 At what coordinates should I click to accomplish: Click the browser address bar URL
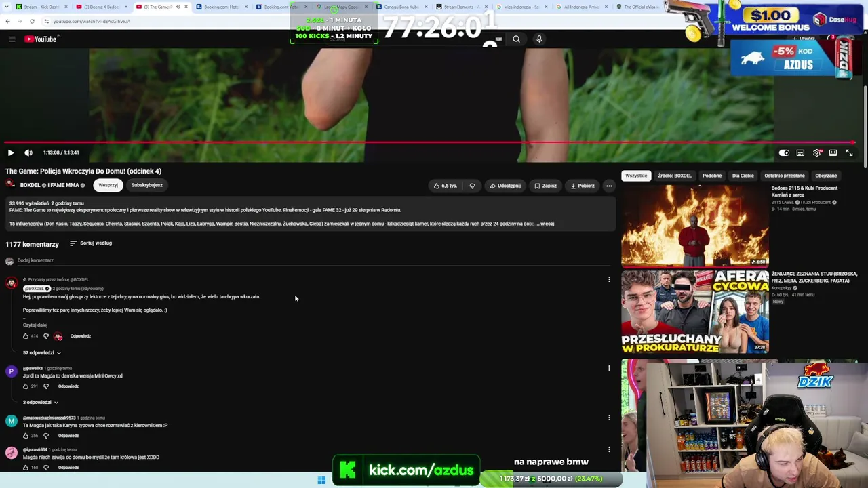pyautogui.click(x=92, y=21)
